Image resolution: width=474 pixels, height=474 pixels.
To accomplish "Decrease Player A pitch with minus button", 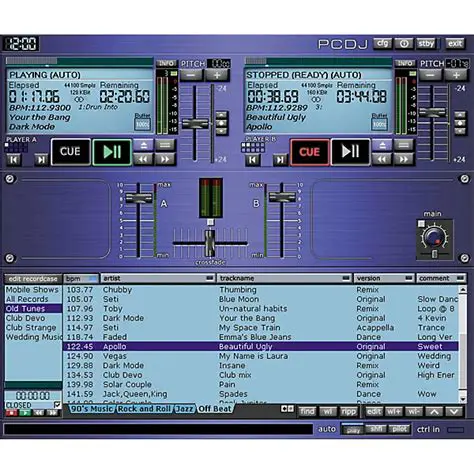I will pyautogui.click(x=191, y=75).
